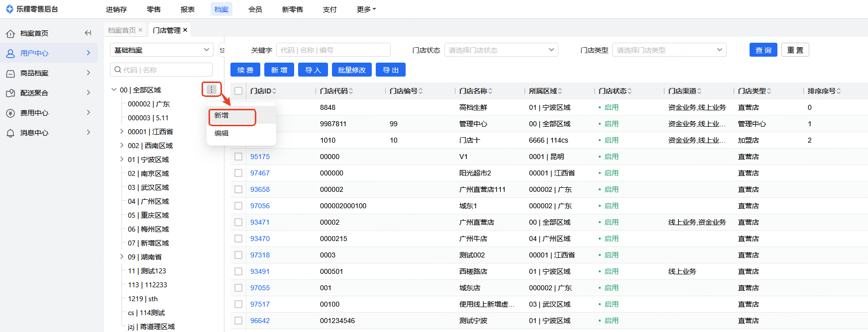This screenshot has width=868, height=332.
Task: Click the three-dot menu beside 全部区域
Action: [x=212, y=89]
